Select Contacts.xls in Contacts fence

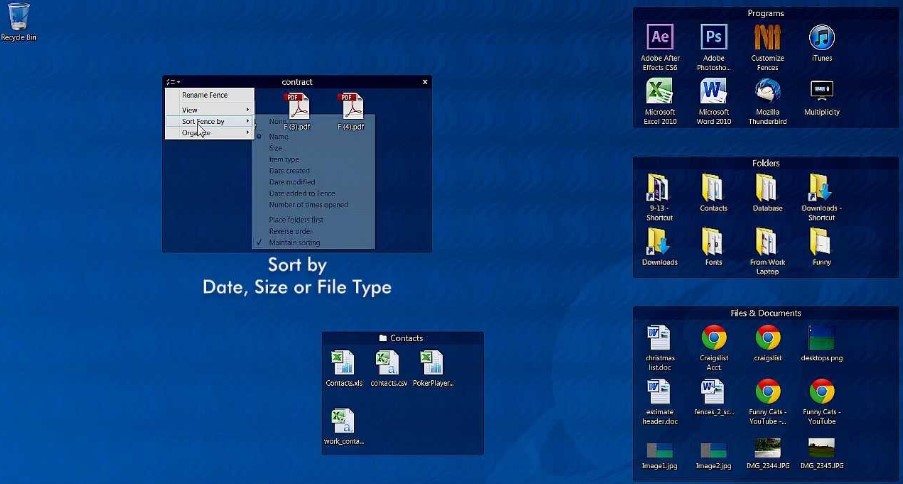(344, 363)
